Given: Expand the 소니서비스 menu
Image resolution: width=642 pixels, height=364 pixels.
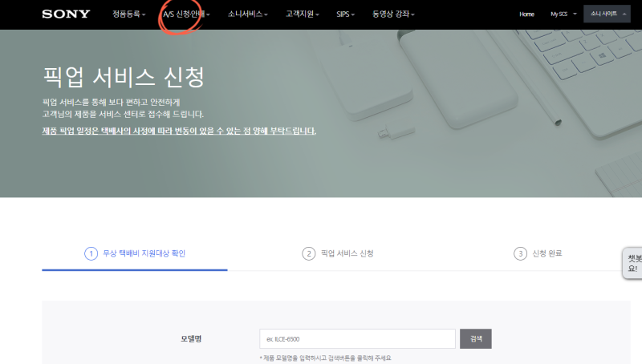Looking at the screenshot, I should 248,14.
